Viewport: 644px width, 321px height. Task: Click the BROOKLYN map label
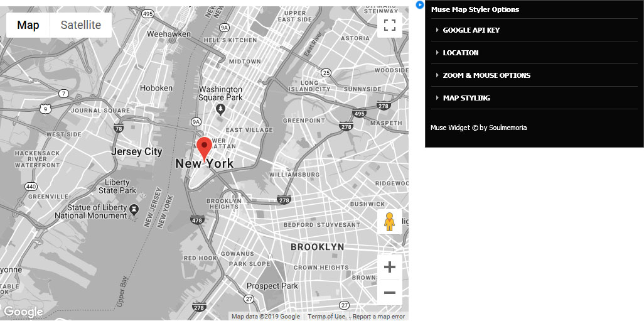[x=318, y=247]
